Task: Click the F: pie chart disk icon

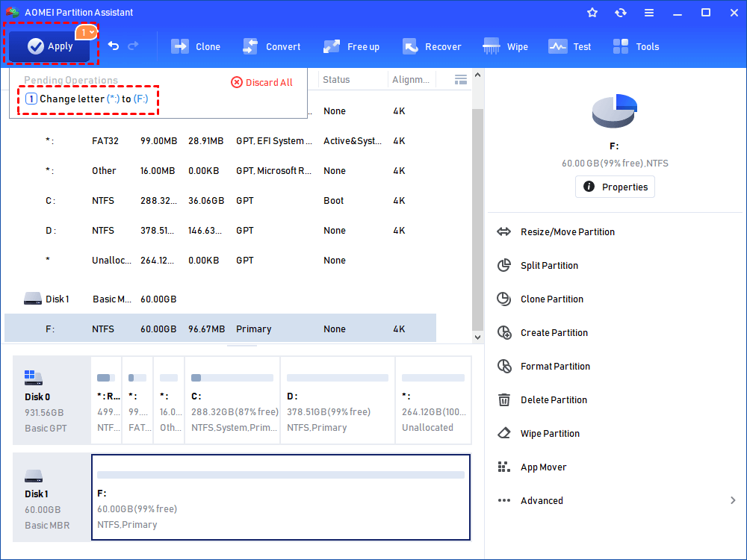Action: (615, 111)
